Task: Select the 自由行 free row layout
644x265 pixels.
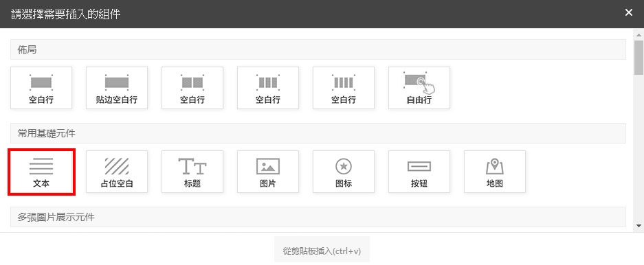Action: [x=419, y=88]
